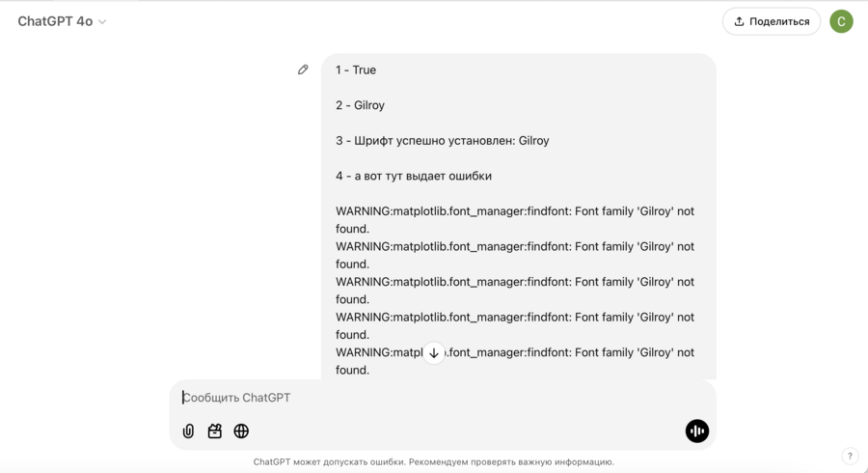Click the paperclip attach file icon
Image resolution: width=868 pixels, height=473 pixels.
[188, 431]
